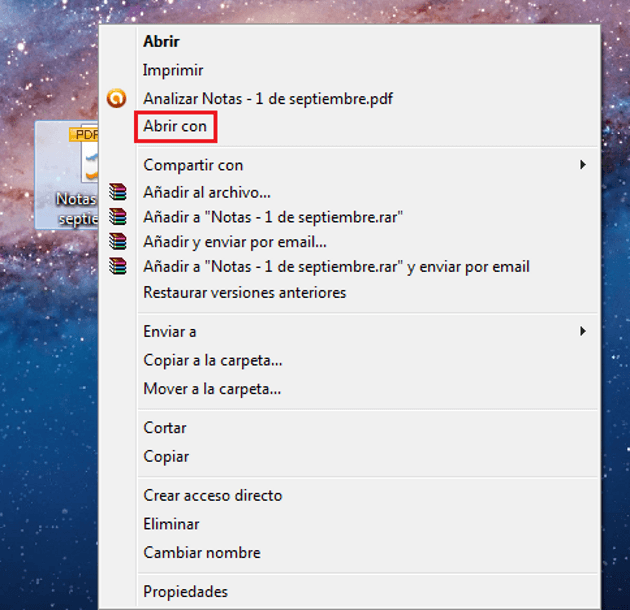
Task: Choose Copiar from the menu
Action: pyautogui.click(x=166, y=456)
